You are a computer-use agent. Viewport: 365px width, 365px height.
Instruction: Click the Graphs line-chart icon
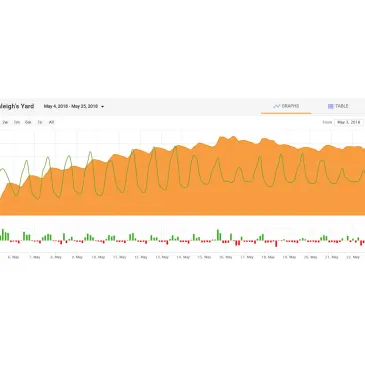click(x=276, y=106)
